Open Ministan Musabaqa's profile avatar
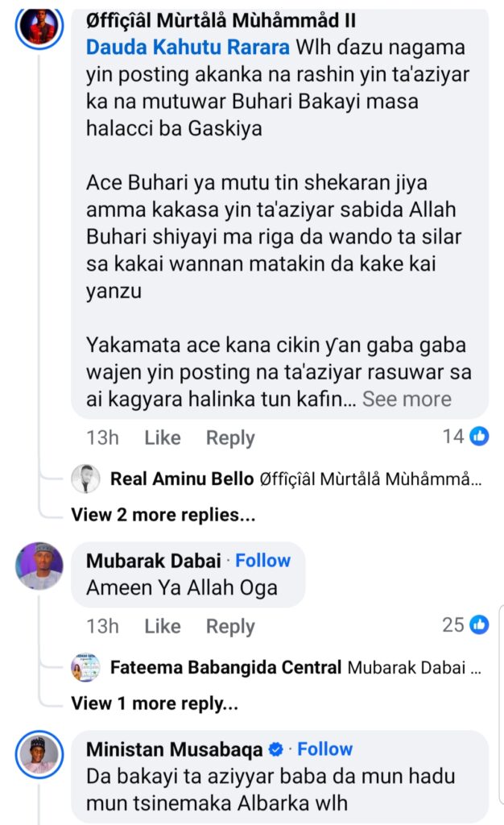 click(39, 754)
